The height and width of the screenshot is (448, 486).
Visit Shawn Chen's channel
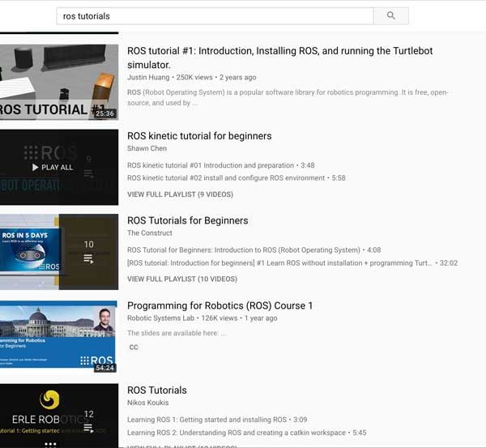[147, 148]
